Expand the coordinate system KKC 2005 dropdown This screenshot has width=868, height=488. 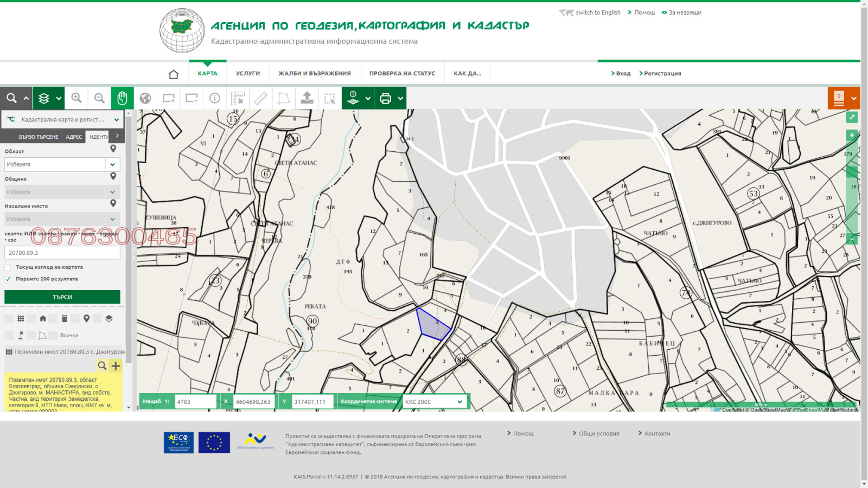click(x=459, y=402)
